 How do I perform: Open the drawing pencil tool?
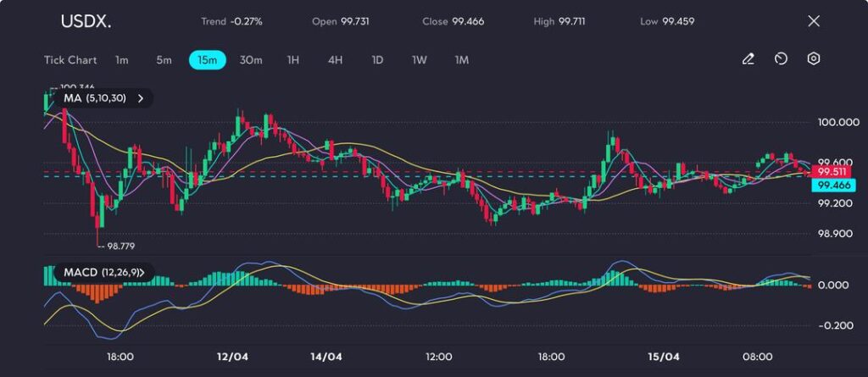(x=748, y=59)
